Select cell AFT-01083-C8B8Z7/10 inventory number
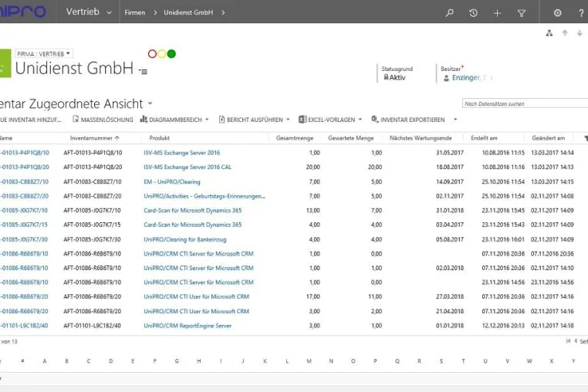The width and height of the screenshot is (588, 392). click(93, 181)
